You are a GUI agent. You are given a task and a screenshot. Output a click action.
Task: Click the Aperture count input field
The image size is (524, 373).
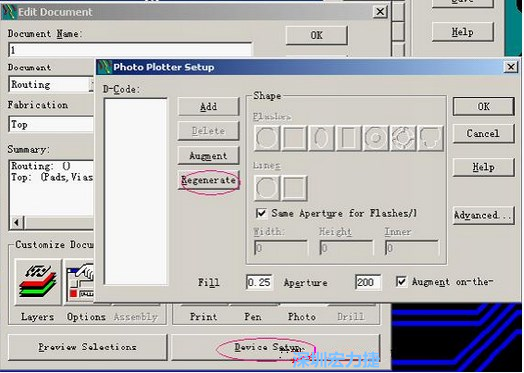pos(368,282)
